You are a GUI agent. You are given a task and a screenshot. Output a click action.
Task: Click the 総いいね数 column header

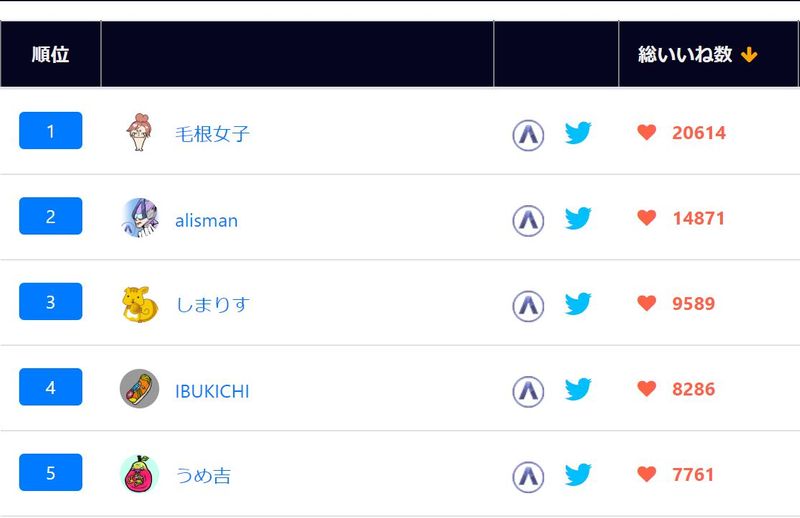point(685,55)
